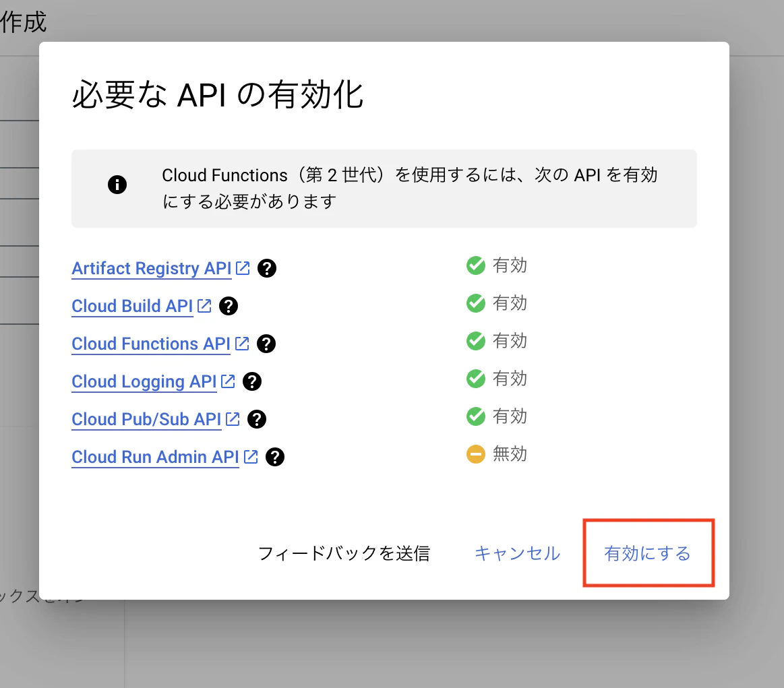Click the info icon in the notice banner
784x688 pixels.
tap(117, 185)
